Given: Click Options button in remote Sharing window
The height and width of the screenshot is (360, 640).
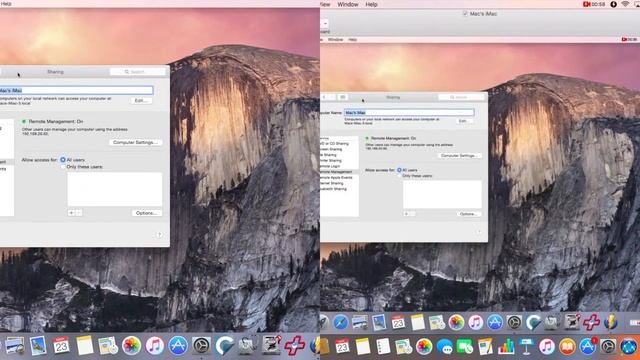Looking at the screenshot, I should (469, 214).
